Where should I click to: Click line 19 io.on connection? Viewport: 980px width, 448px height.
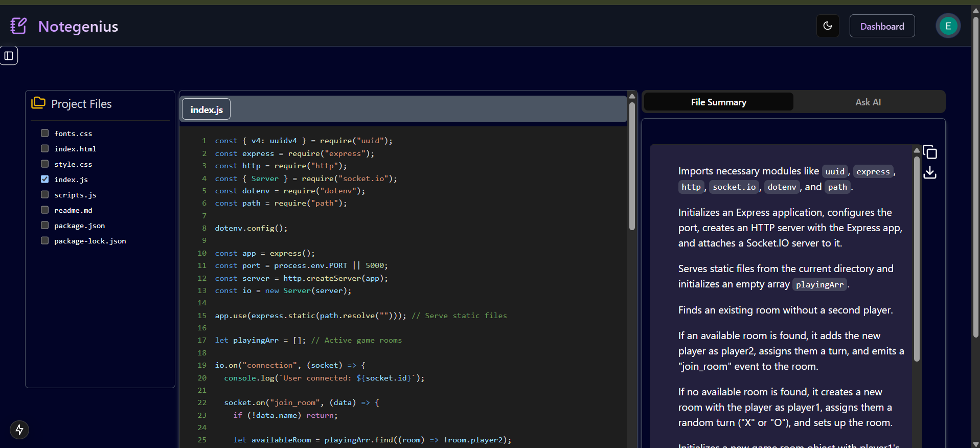pyautogui.click(x=290, y=365)
